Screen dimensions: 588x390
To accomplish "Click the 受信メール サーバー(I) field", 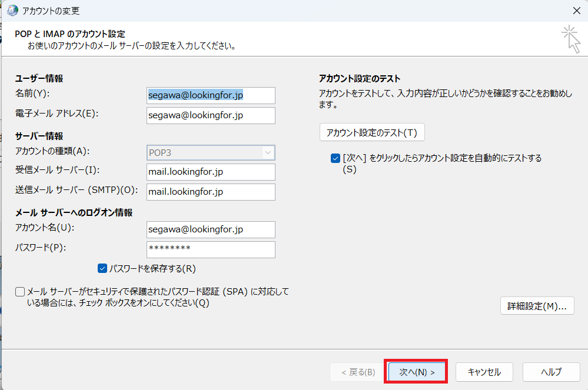I will pos(211,172).
